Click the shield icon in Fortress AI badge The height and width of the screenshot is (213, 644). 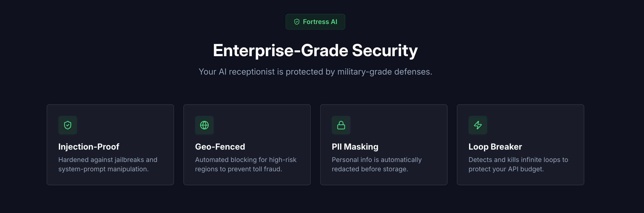pyautogui.click(x=297, y=22)
